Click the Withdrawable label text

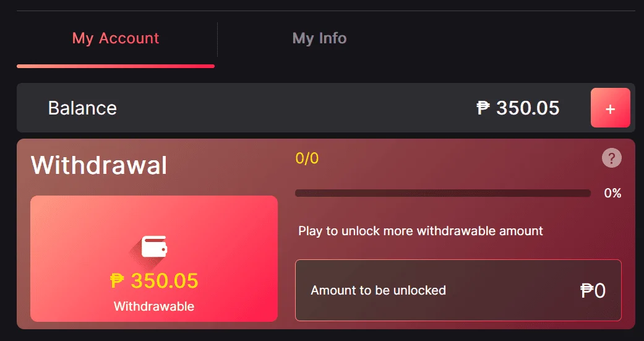[154, 306]
